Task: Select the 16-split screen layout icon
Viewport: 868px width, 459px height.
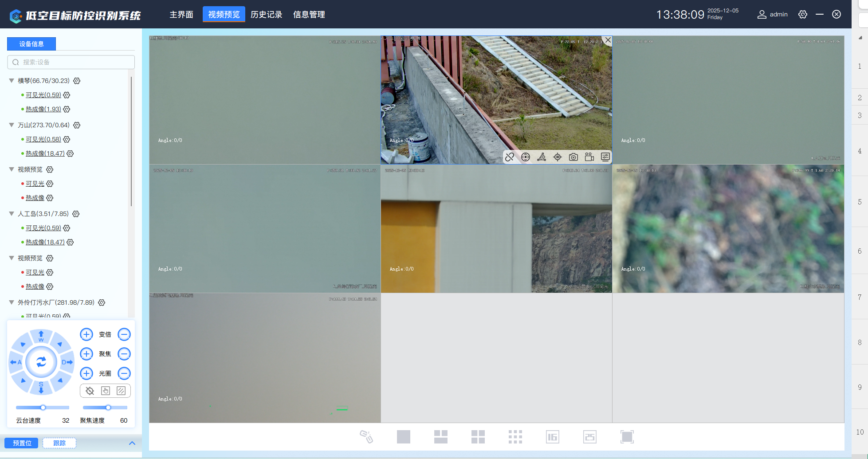Action: [x=552, y=437]
